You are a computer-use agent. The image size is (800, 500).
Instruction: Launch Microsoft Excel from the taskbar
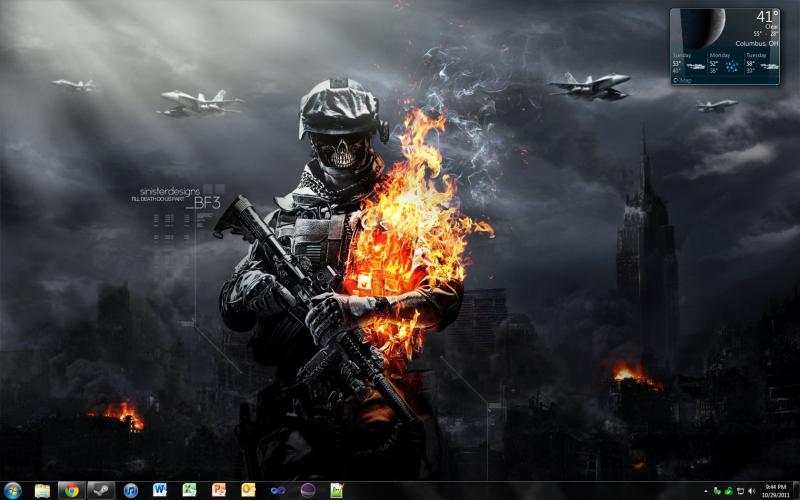tap(189, 491)
